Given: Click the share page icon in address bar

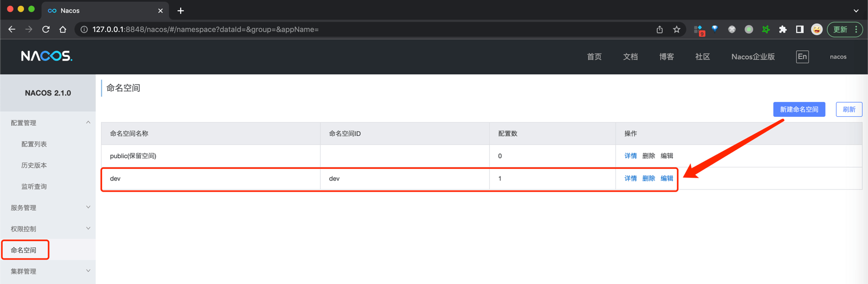Looking at the screenshot, I should tap(659, 30).
